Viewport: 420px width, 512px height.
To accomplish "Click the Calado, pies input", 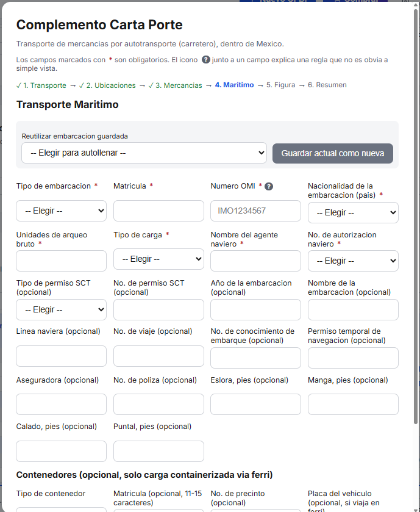I will point(62,451).
